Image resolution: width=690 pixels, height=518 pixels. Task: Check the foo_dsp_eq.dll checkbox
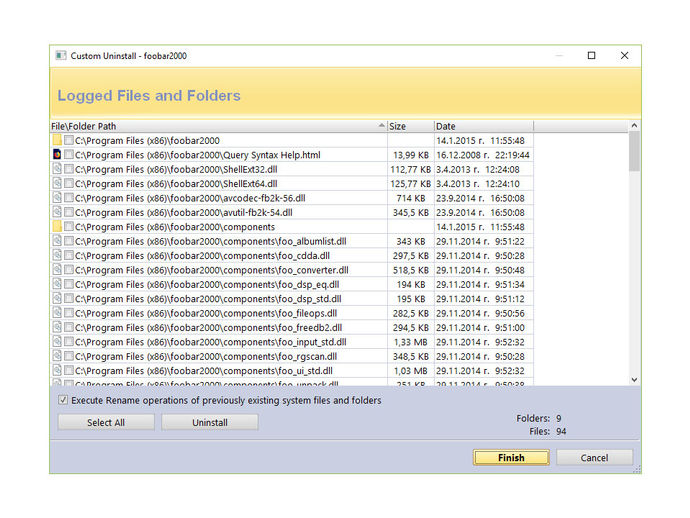(69, 284)
